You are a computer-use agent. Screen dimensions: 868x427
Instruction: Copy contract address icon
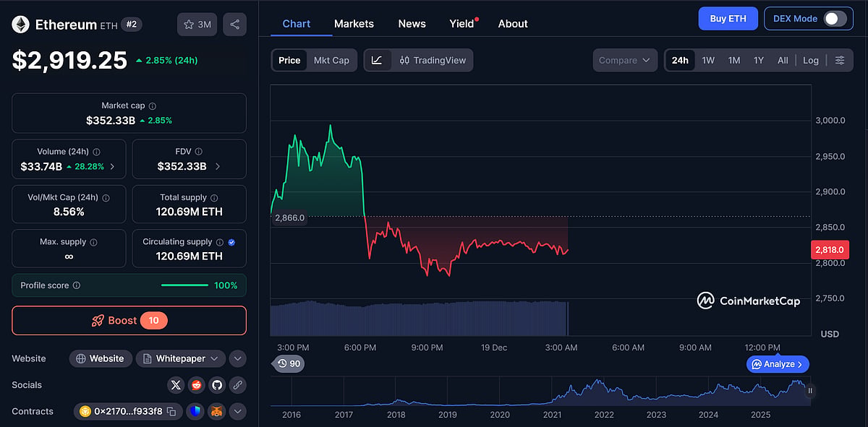(171, 412)
